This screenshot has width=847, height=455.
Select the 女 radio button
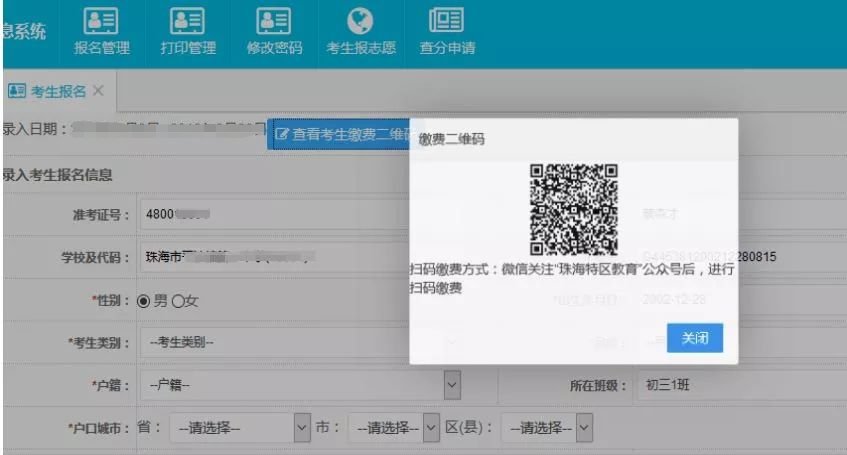click(179, 301)
